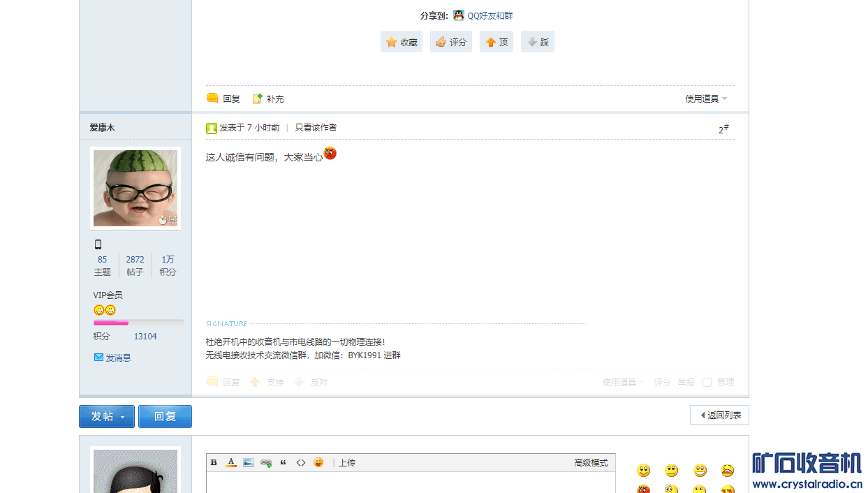This screenshot has width=868, height=493.
Task: Upvote the post with 顶
Action: (496, 42)
